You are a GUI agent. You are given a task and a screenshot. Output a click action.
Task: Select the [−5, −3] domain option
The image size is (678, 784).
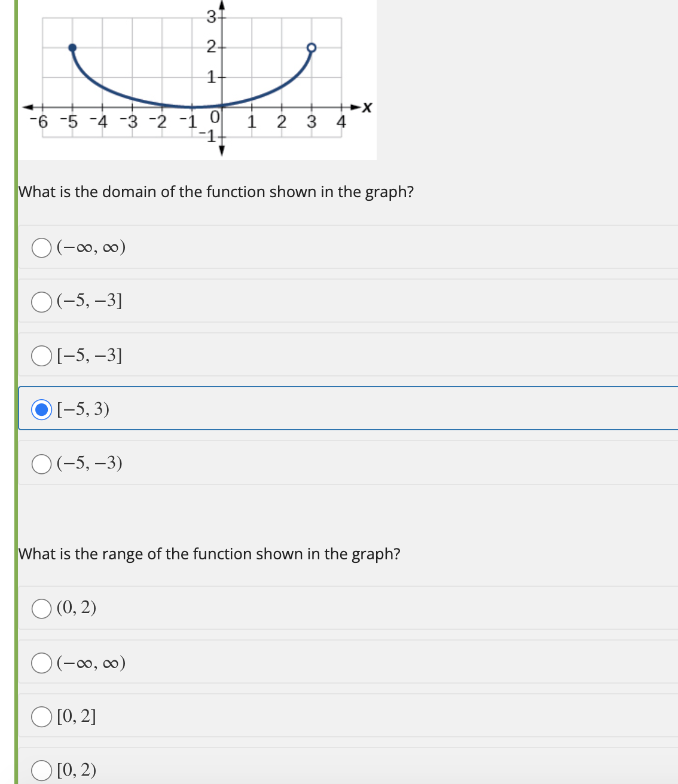[41, 356]
